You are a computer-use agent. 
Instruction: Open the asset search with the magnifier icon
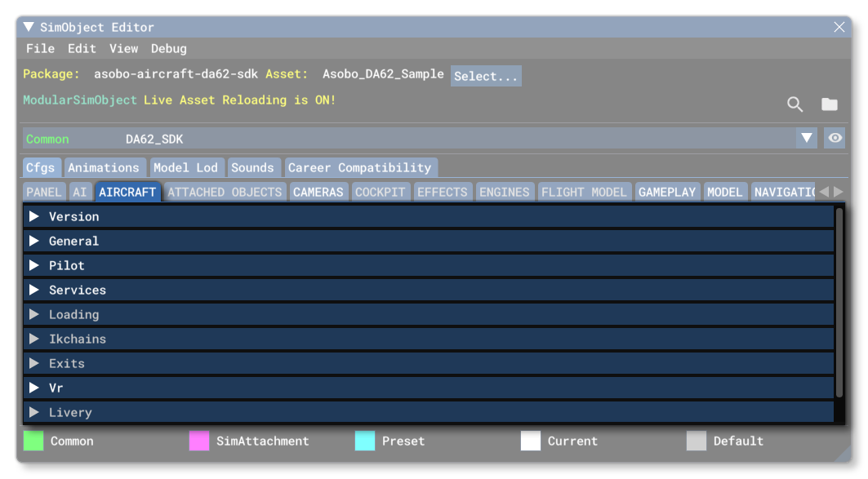tap(795, 104)
